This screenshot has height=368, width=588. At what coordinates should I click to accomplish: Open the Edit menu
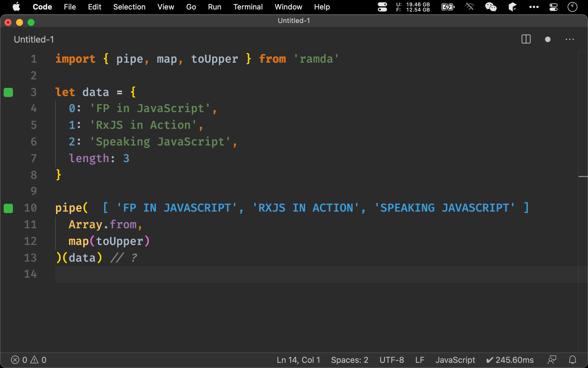(x=94, y=7)
